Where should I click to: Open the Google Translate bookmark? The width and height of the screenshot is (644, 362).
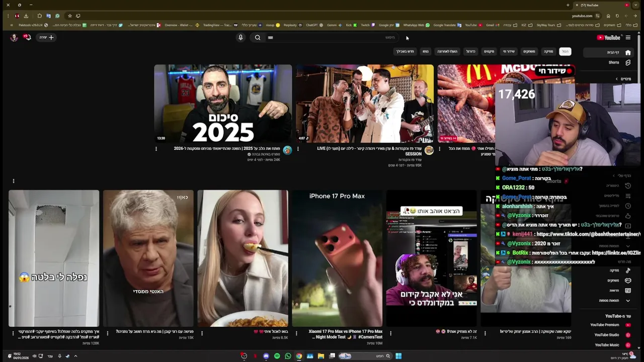click(447, 25)
